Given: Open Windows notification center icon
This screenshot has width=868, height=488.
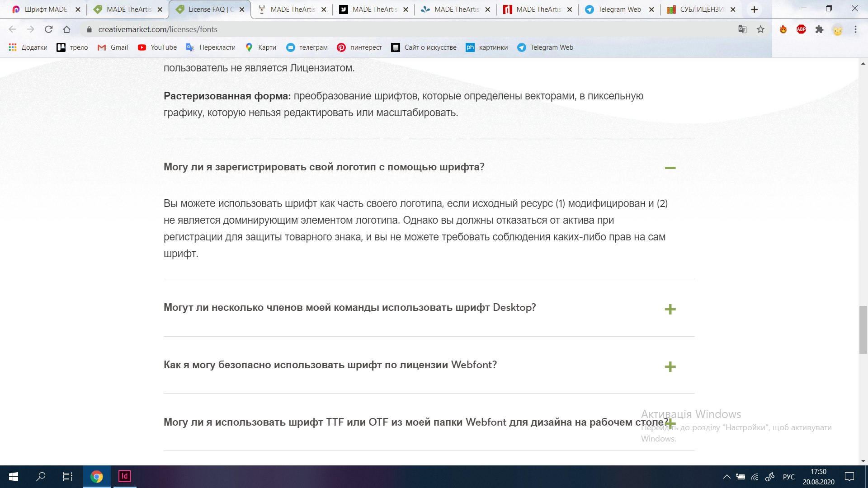Looking at the screenshot, I should click(x=849, y=476).
